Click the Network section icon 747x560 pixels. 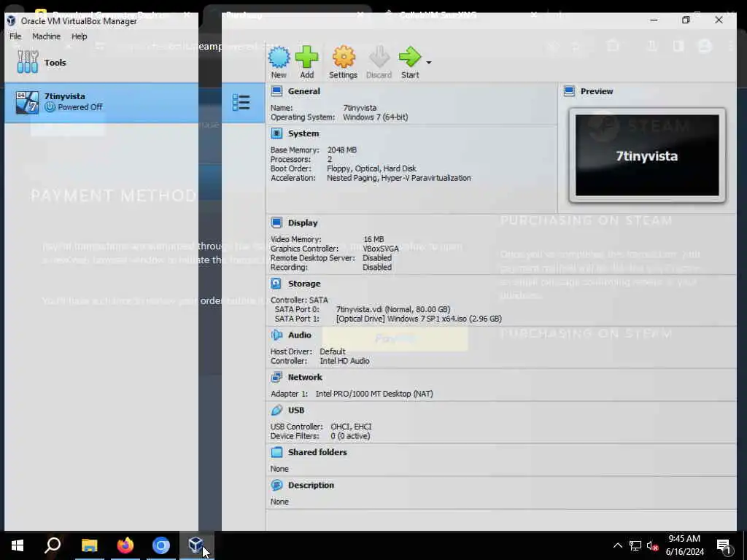tap(276, 377)
